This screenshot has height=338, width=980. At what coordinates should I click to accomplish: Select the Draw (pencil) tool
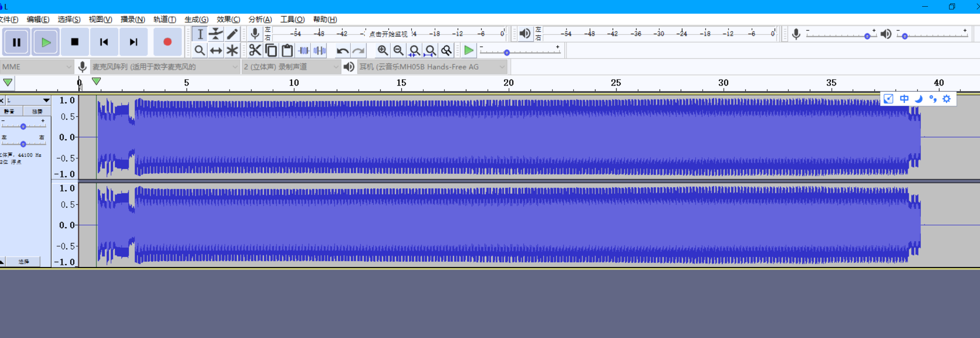point(232,34)
